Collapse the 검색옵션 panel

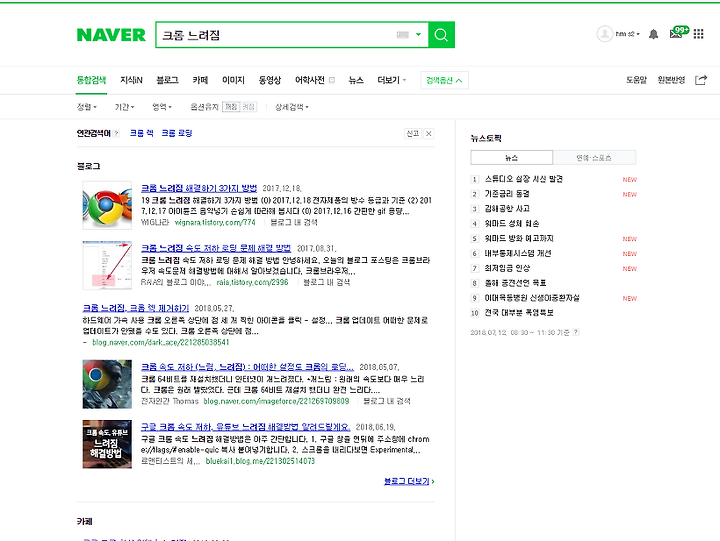444,80
